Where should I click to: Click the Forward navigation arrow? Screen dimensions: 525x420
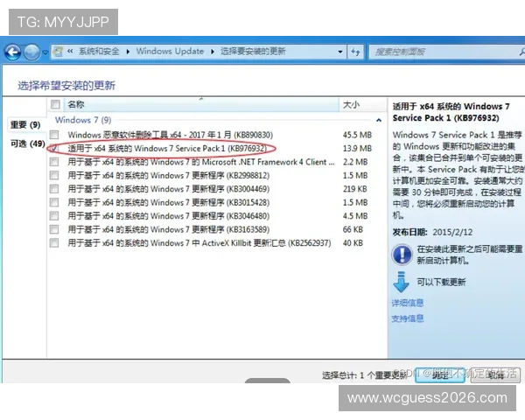click(31, 52)
